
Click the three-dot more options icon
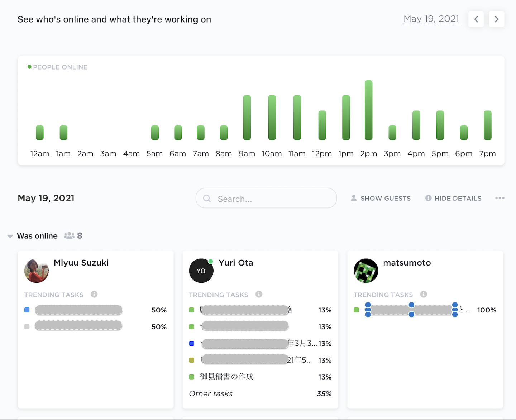pos(500,198)
